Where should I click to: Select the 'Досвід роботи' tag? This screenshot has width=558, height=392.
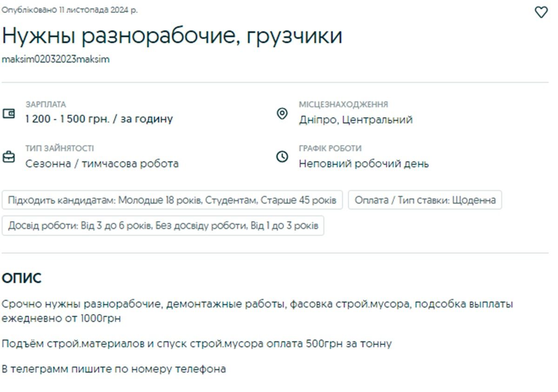tap(163, 226)
